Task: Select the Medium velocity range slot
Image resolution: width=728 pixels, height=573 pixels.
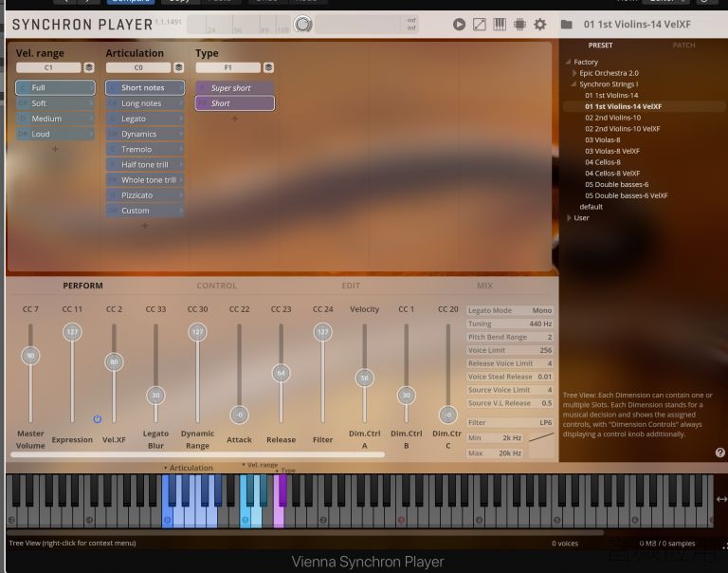Action: [x=55, y=119]
